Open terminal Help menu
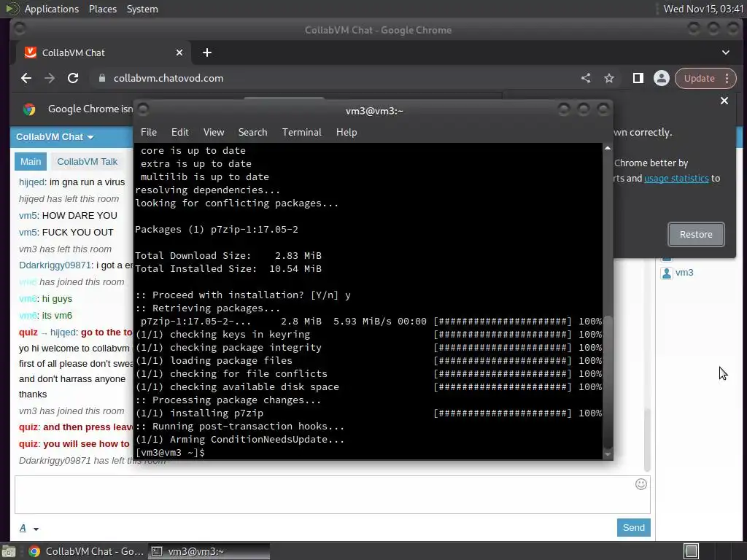This screenshot has height=560, width=747. (347, 133)
